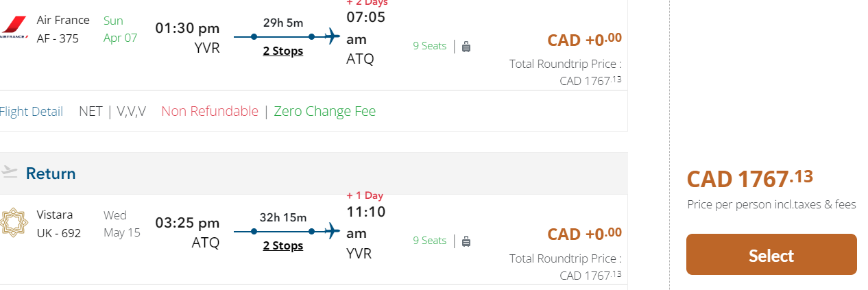Click the plane icon beside the Return heading
The height and width of the screenshot is (290, 868).
coord(9,172)
